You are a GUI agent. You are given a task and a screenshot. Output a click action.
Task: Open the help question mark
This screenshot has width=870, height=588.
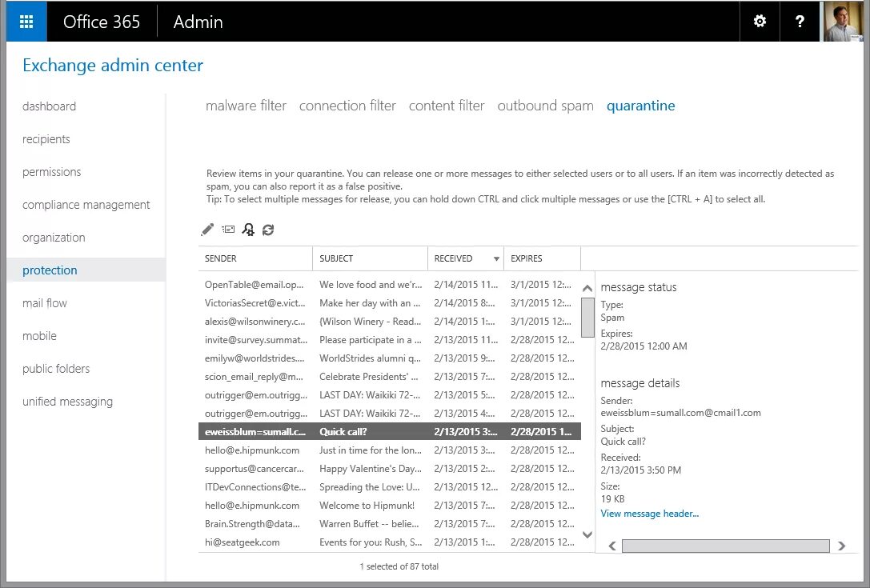[800, 22]
